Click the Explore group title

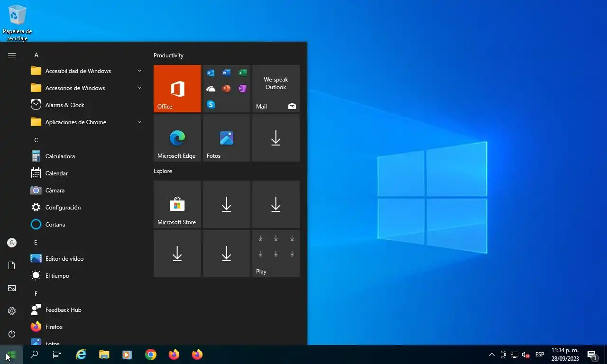(163, 171)
